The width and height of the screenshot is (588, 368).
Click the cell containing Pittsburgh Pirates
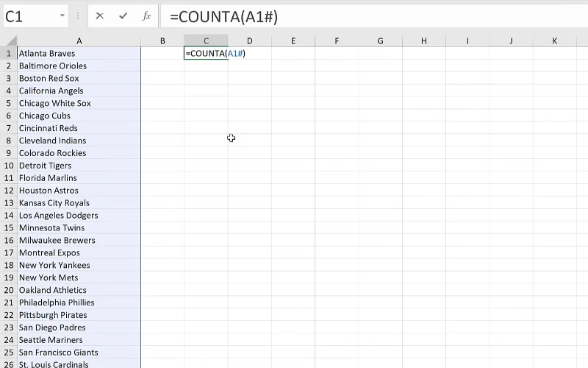pos(79,315)
